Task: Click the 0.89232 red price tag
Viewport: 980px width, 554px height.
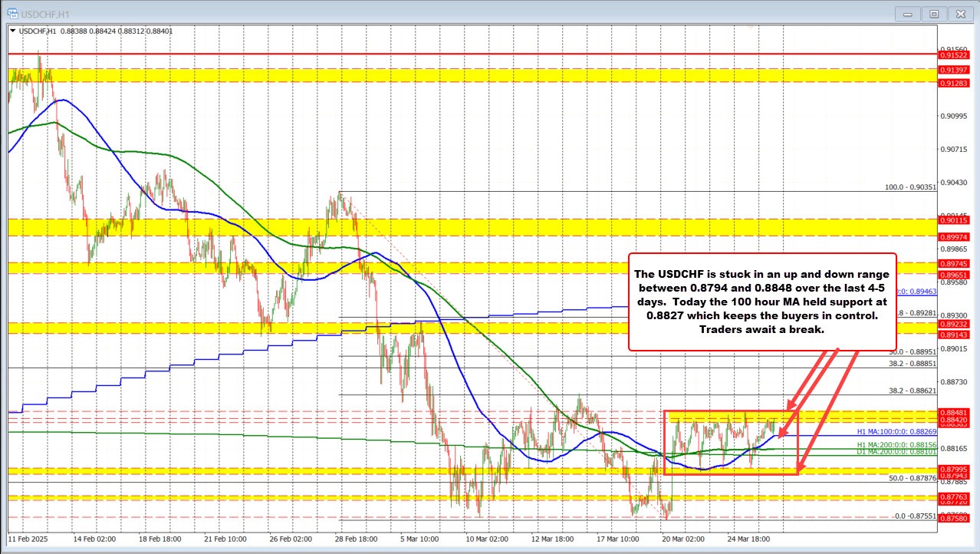Action: [x=955, y=325]
